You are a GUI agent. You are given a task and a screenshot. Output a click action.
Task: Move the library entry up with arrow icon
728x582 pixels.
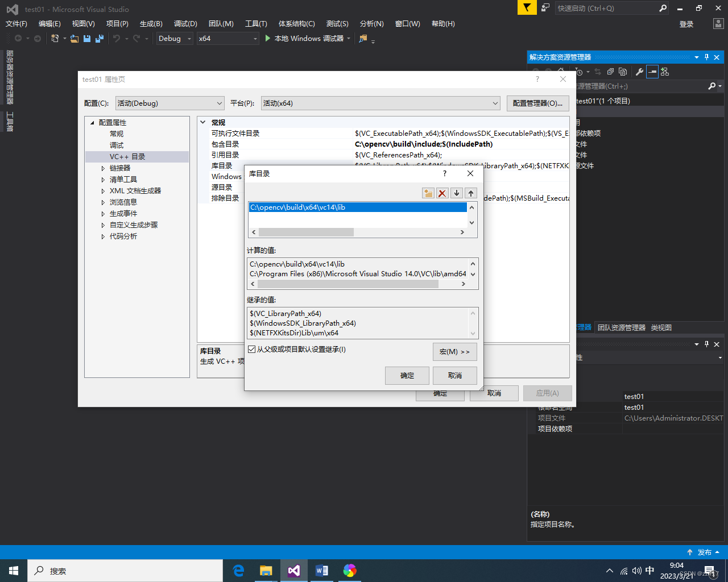[x=472, y=193]
